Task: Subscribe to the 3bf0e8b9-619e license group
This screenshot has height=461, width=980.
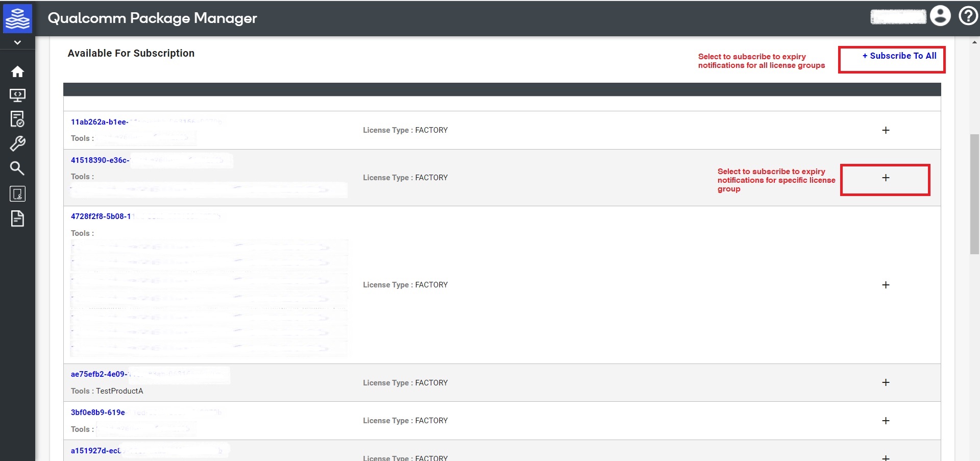Action: pyautogui.click(x=886, y=421)
